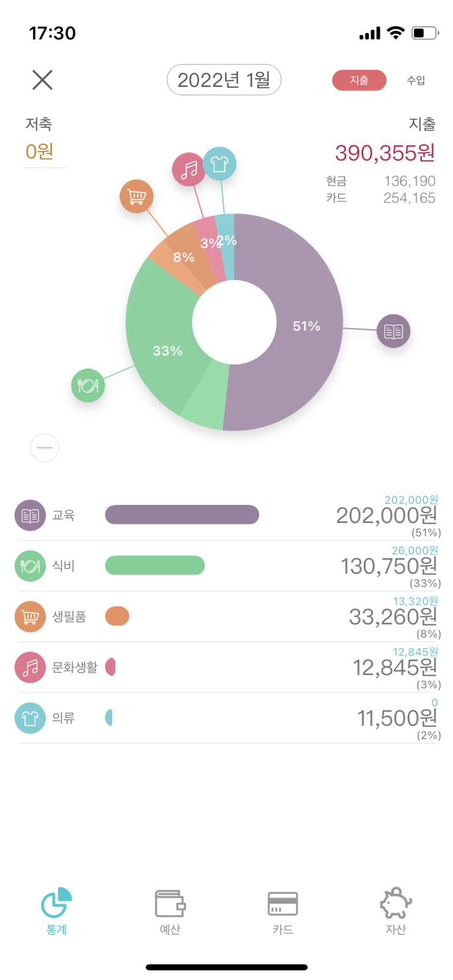Viewport: 453px width, 980px height.
Task: Collapse chart with the minus circle button
Action: (x=45, y=448)
